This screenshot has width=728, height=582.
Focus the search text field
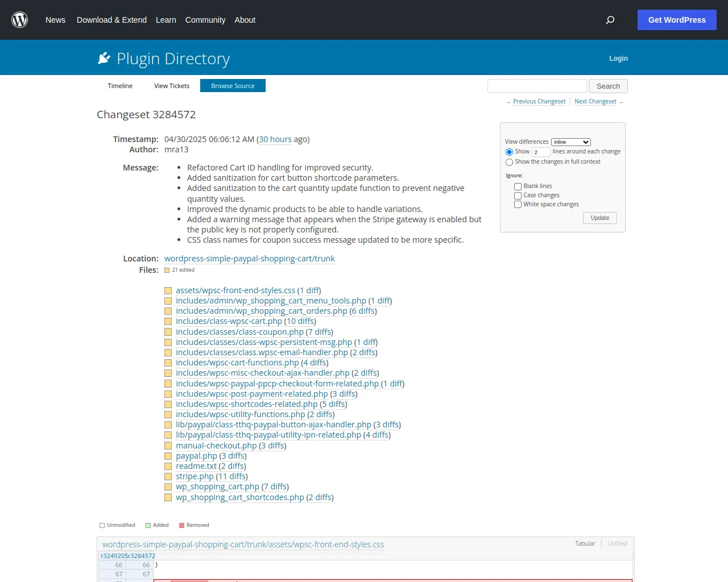point(537,86)
